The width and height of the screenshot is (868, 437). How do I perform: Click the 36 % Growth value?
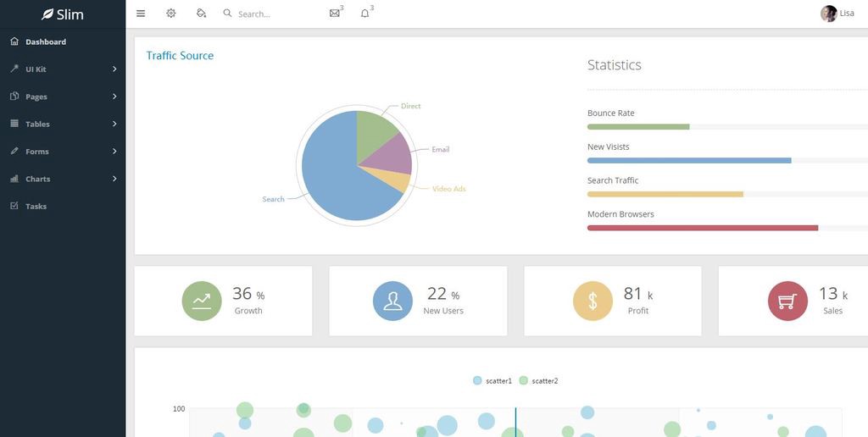point(248,294)
